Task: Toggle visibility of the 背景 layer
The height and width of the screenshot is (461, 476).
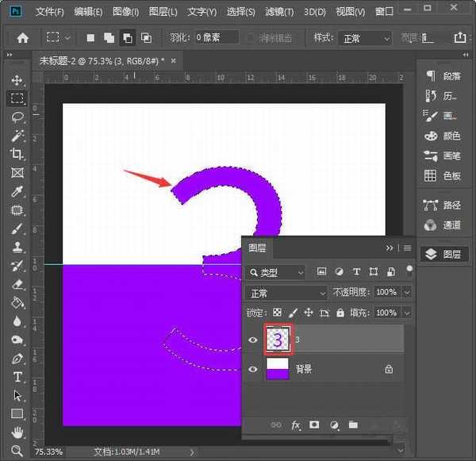Action: click(x=253, y=369)
